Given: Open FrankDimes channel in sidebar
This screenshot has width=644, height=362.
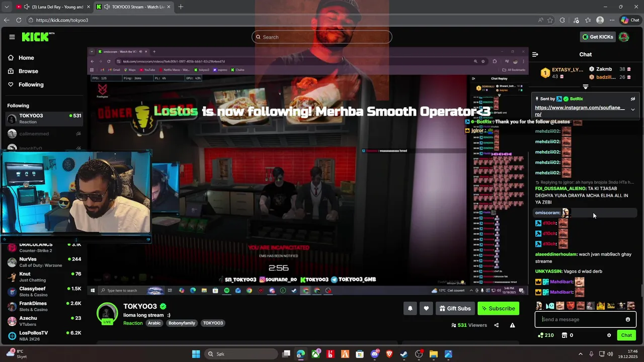Looking at the screenshot, I should point(44,306).
